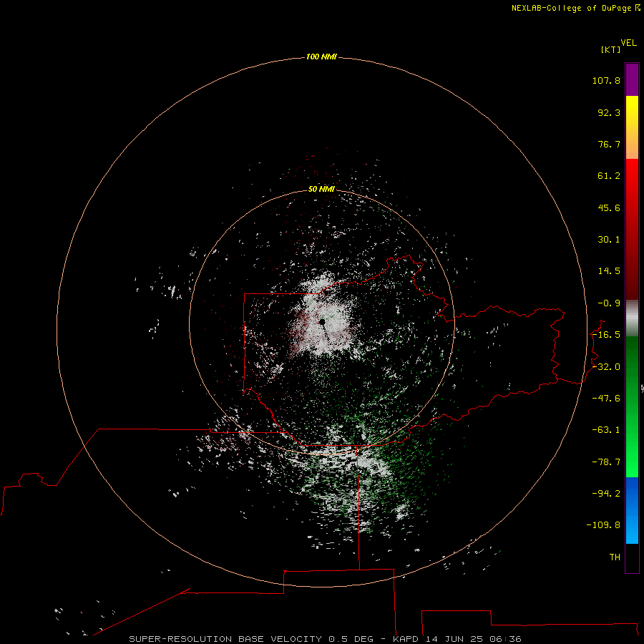The width and height of the screenshot is (644, 644).
Task: Click the -16.5 legend value
Action: tap(606, 335)
